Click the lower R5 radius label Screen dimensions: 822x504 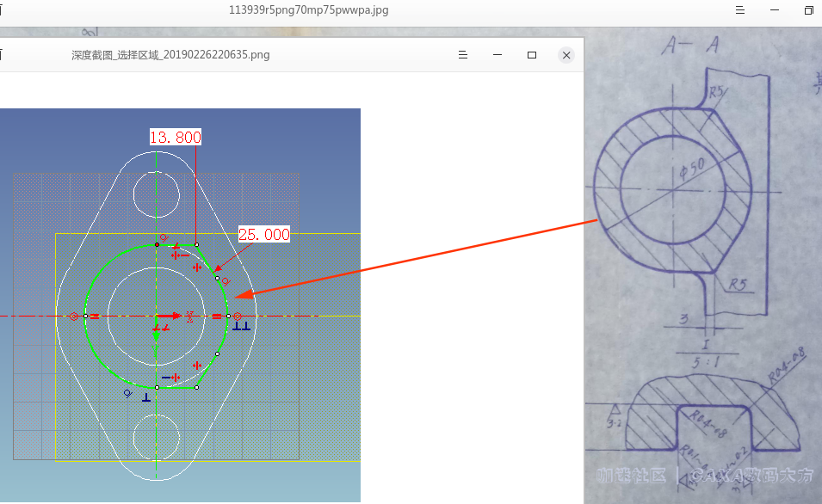point(737,285)
